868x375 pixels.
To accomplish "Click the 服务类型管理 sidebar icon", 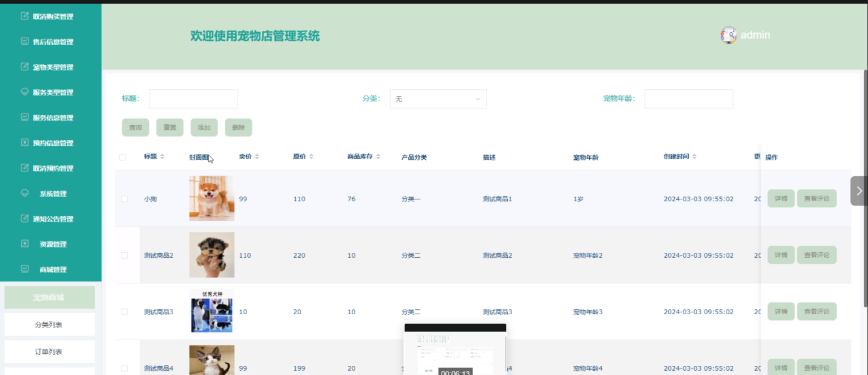I will click(x=25, y=92).
